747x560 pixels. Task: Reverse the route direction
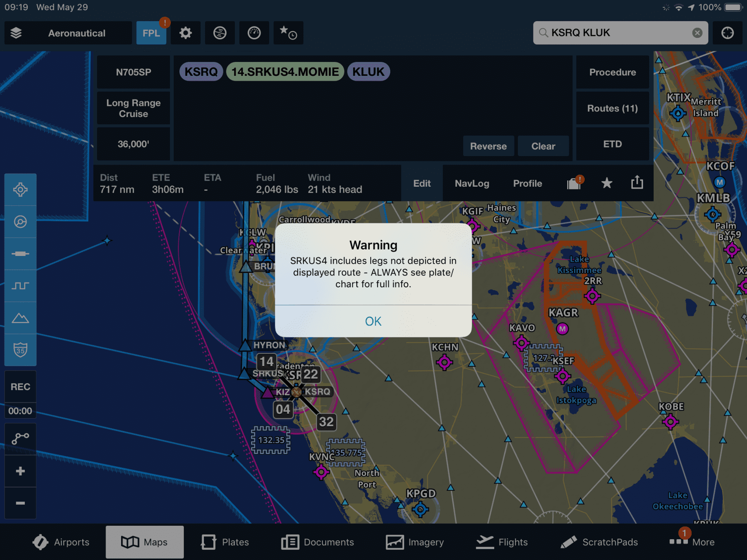(x=488, y=146)
